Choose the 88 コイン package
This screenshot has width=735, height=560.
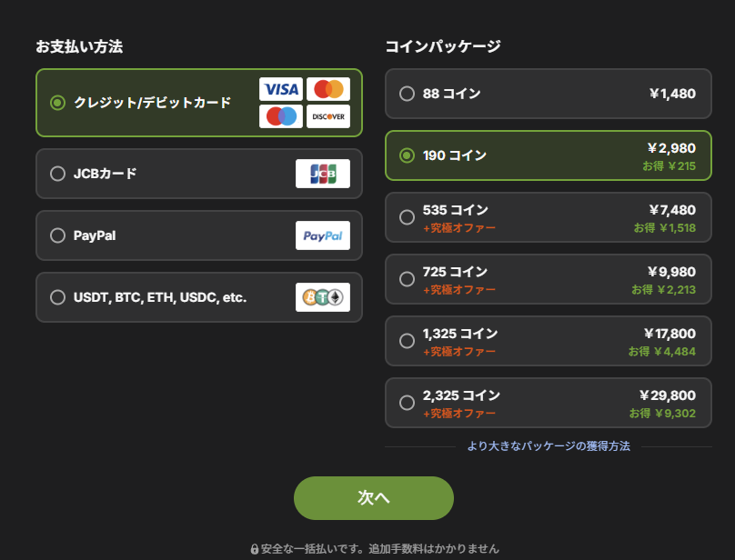(548, 94)
